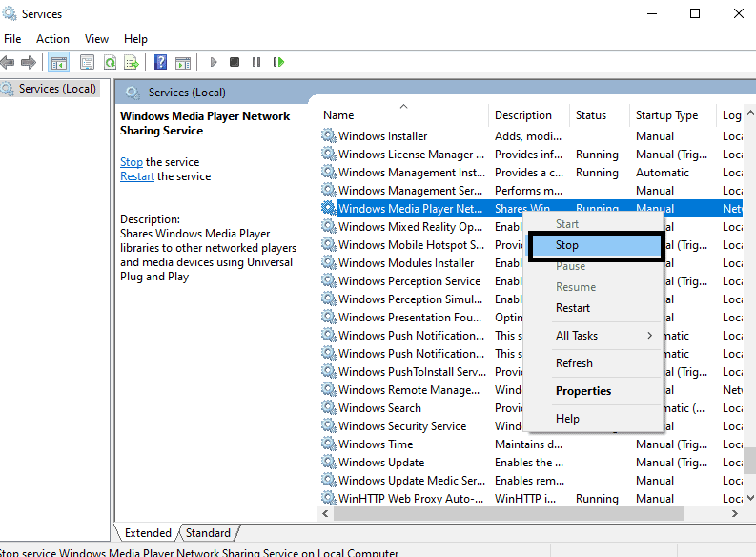The image size is (756, 557).
Task: Sort by the Name column header
Action: 403,115
